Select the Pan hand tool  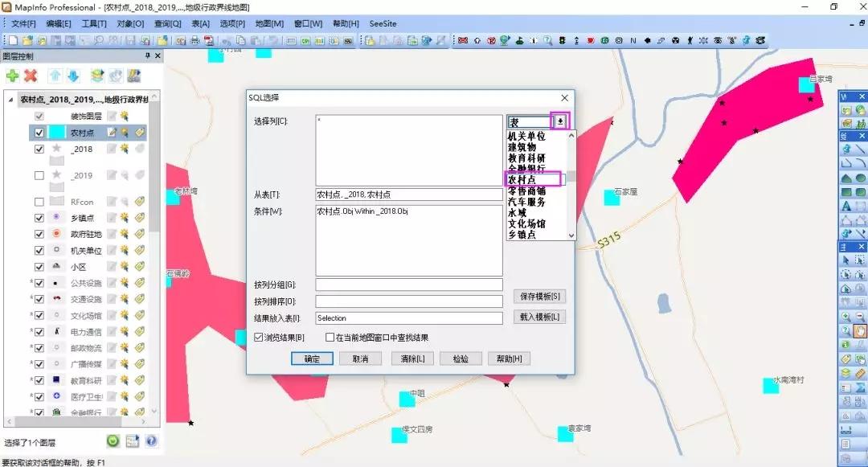point(860,331)
